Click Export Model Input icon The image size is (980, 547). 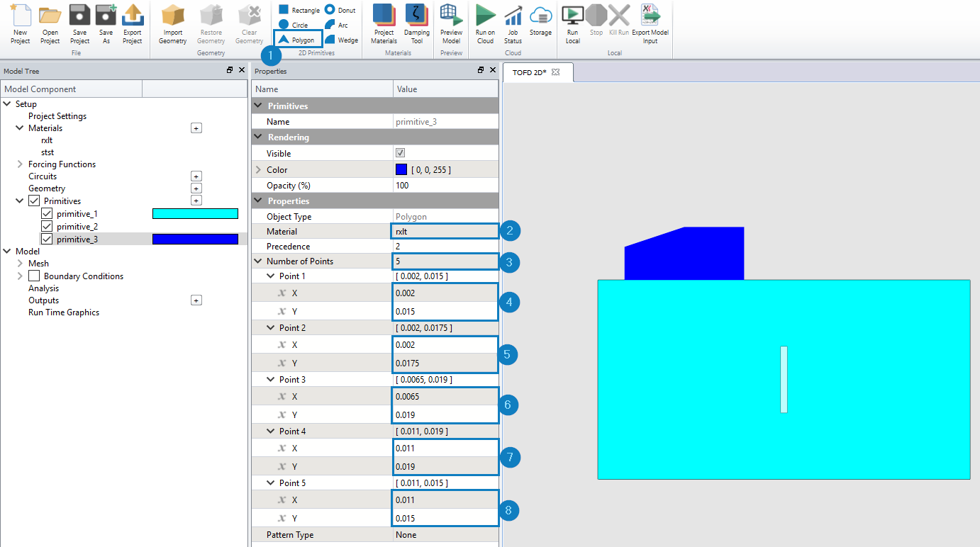(650, 16)
